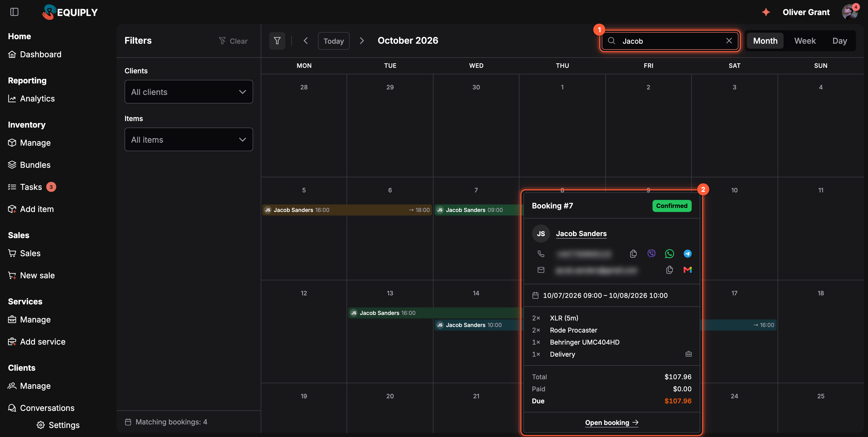This screenshot has height=437, width=868.
Task: Jump to Today
Action: (334, 41)
